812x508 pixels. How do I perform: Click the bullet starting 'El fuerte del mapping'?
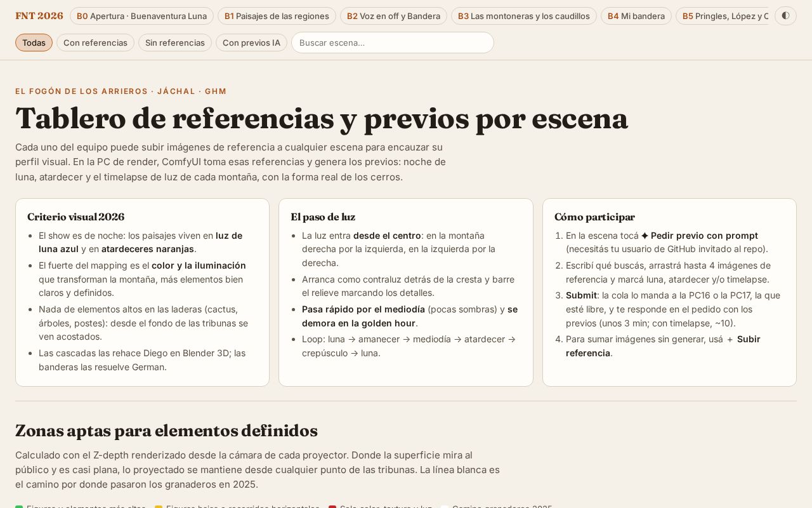pyautogui.click(x=147, y=279)
